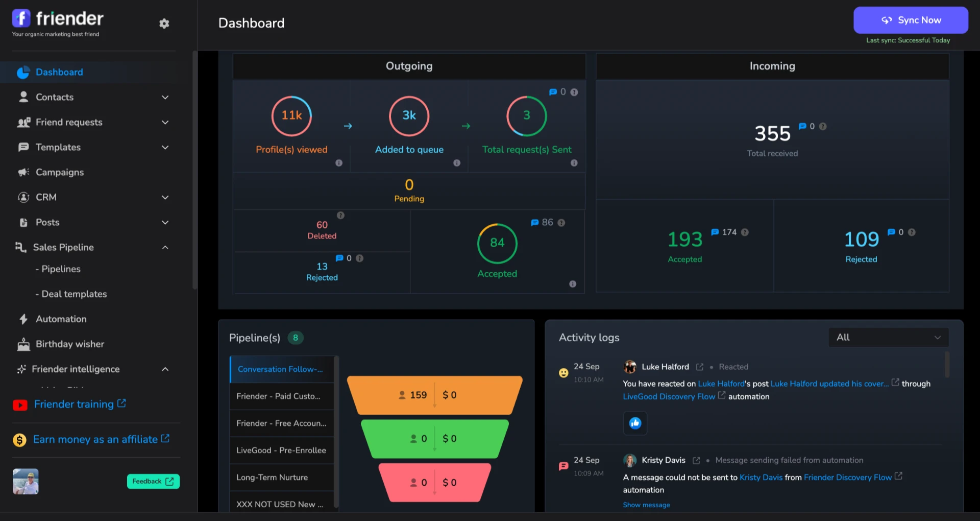The width and height of the screenshot is (980, 521).
Task: Open Kristy Davis link in message
Action: [761, 477]
